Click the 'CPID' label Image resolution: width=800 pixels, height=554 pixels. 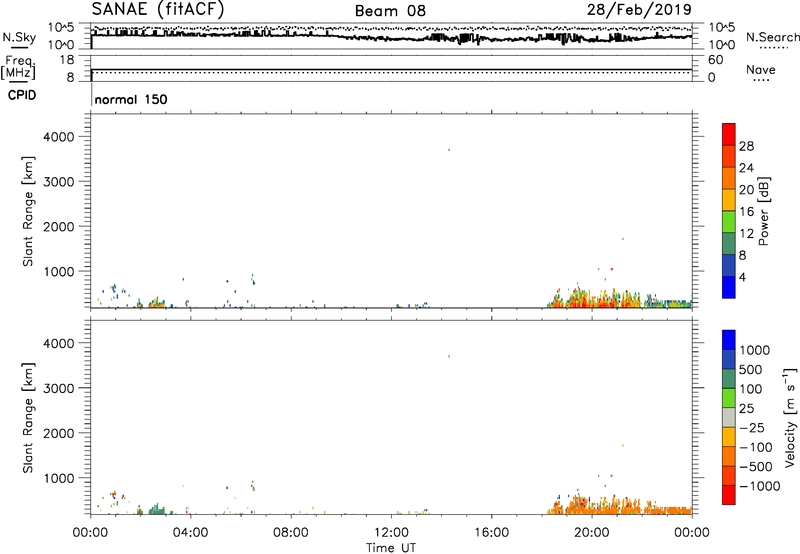[x=22, y=95]
